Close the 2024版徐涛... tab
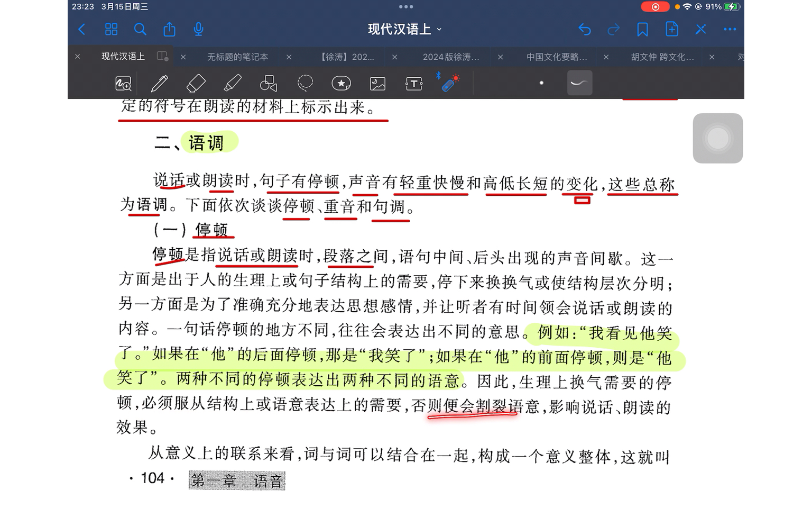 [395, 57]
